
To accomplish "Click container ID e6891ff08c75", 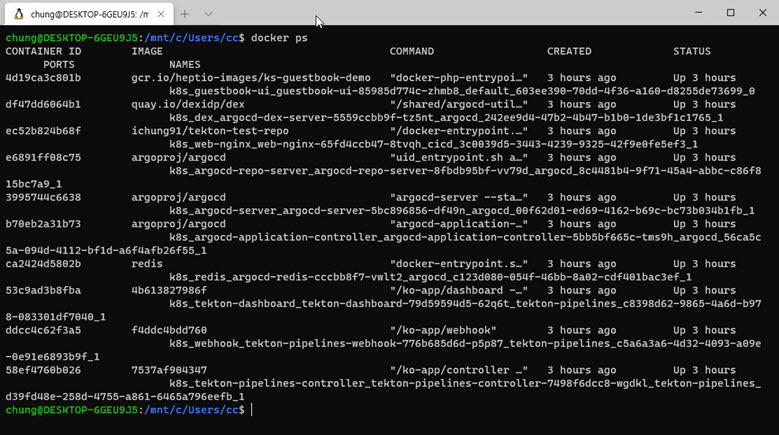I will pos(43,157).
